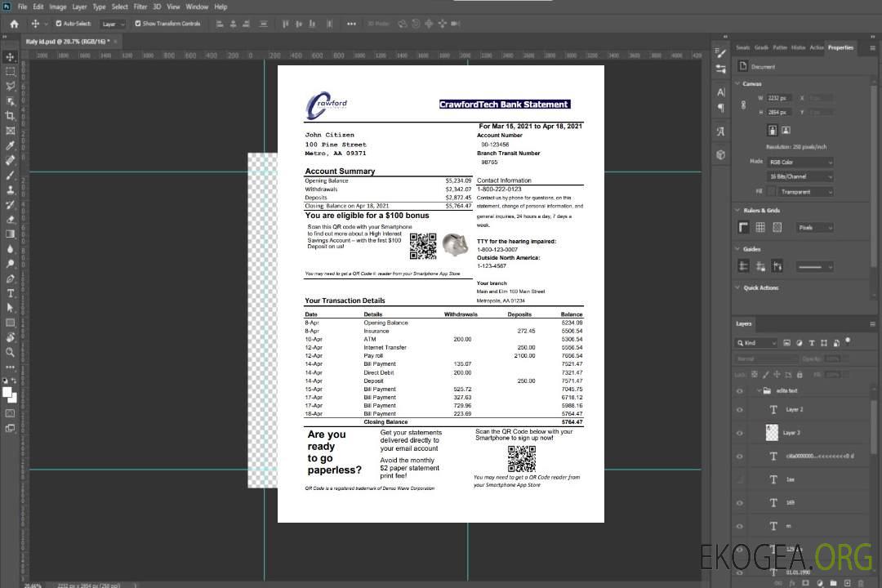The width and height of the screenshot is (882, 588).
Task: Select the Horizontal Type tool
Action: coord(10,293)
